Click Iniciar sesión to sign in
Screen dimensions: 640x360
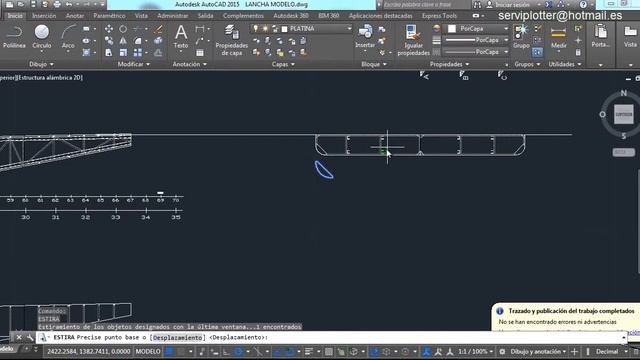click(512, 4)
